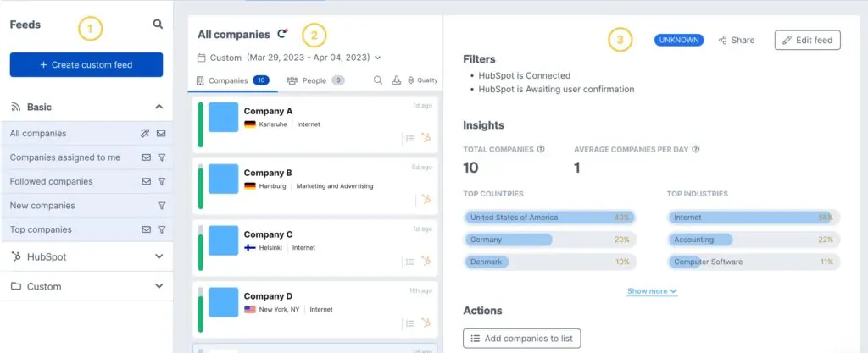
Task: Click the email icon on Companies assigned to me
Action: (146, 157)
